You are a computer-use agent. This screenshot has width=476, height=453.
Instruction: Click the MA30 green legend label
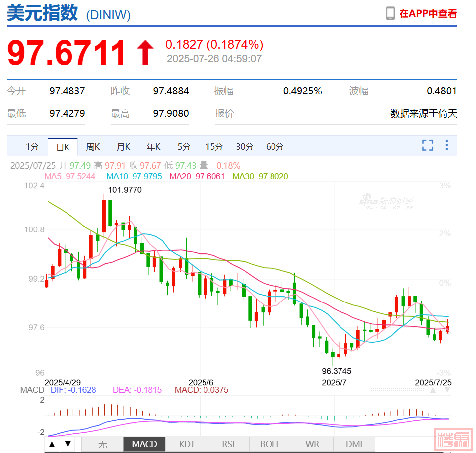[260, 176]
